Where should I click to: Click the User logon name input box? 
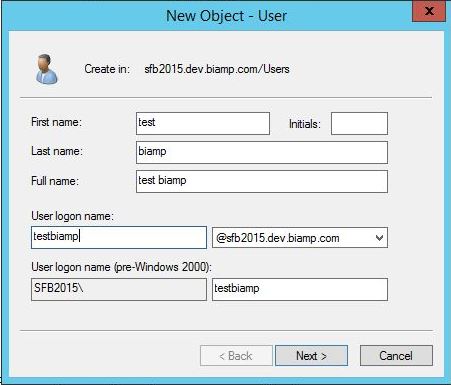pyautogui.click(x=119, y=237)
